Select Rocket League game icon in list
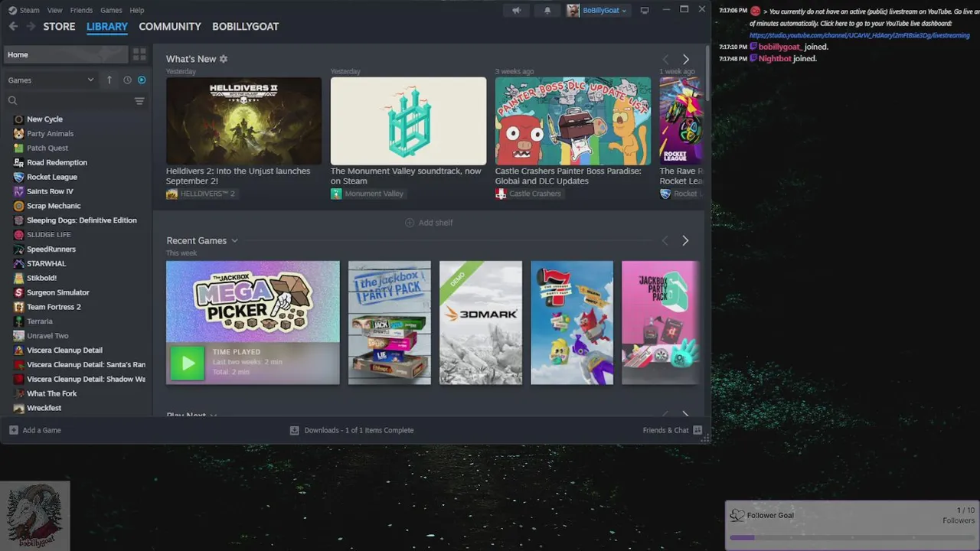Screen dimensions: 980x551 (x=19, y=177)
